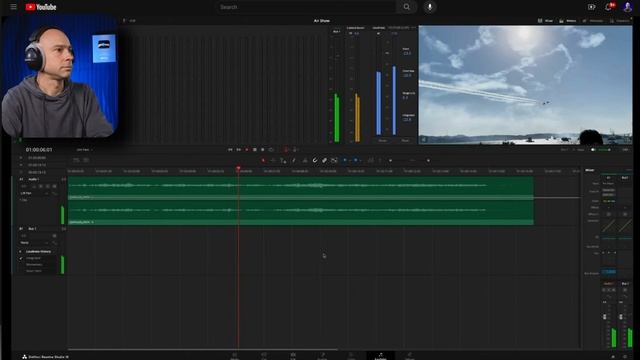Click the loudness meter Reset button
Image resolution: width=640 pixels, height=360 pixels.
[405, 140]
